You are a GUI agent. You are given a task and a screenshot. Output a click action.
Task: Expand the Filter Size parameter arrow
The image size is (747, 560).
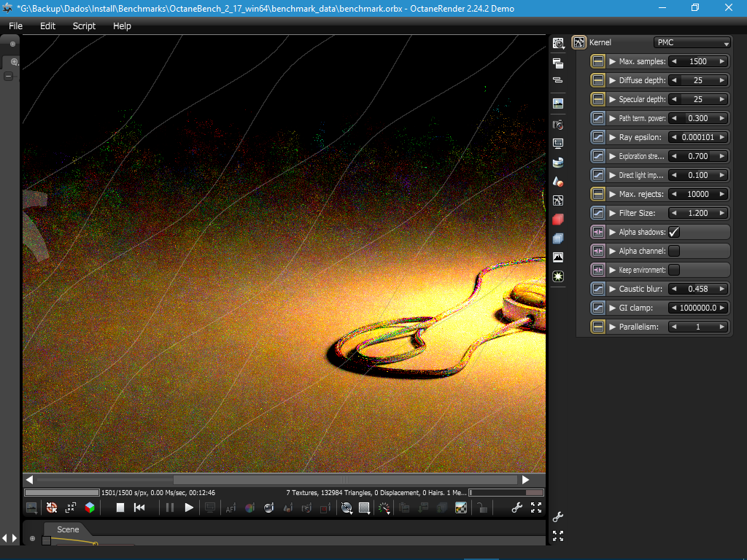pos(613,213)
